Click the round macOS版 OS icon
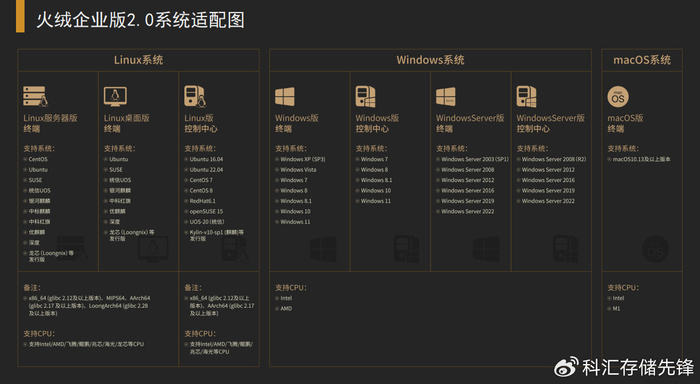This screenshot has width=700, height=384. click(618, 97)
